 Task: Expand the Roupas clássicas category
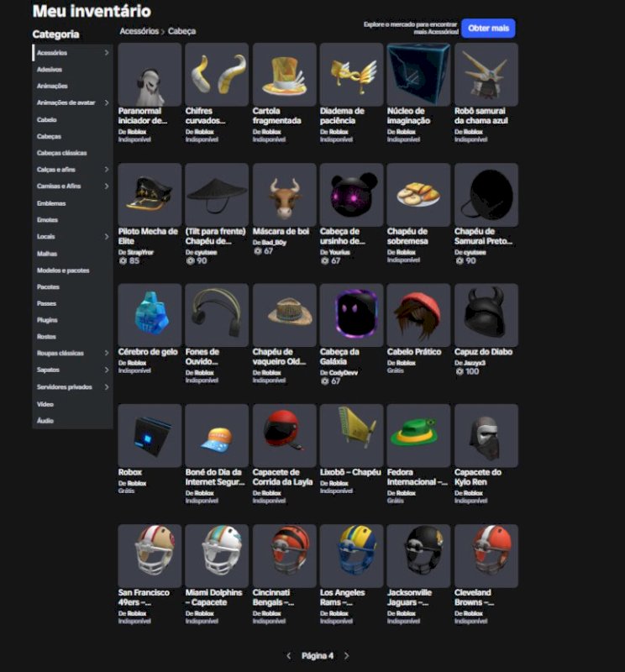[107, 353]
